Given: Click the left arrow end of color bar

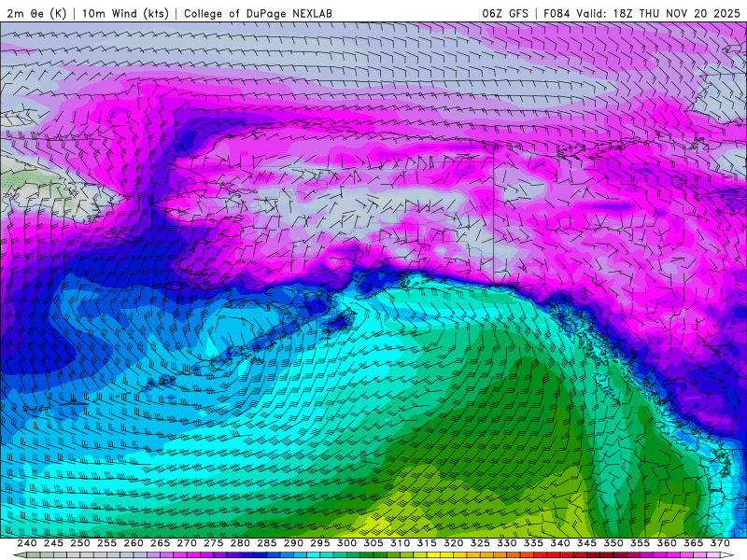Looking at the screenshot, I should click(x=20, y=555).
